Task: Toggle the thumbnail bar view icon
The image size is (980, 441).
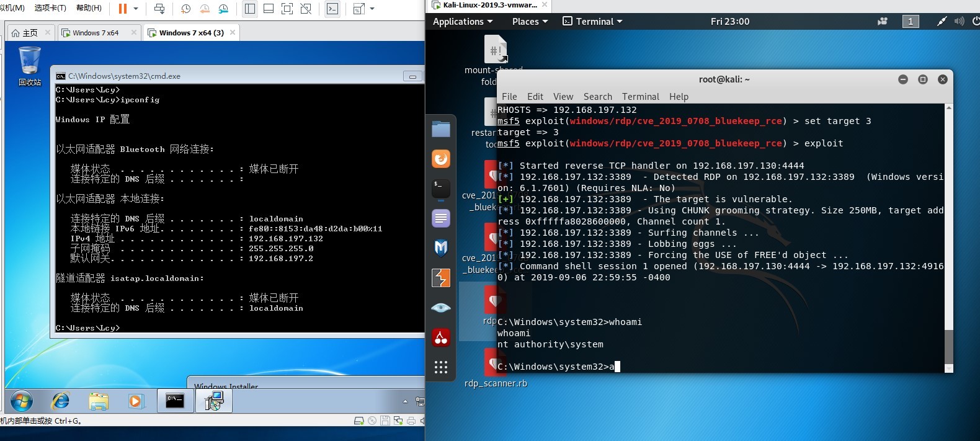Action: pyautogui.click(x=269, y=9)
